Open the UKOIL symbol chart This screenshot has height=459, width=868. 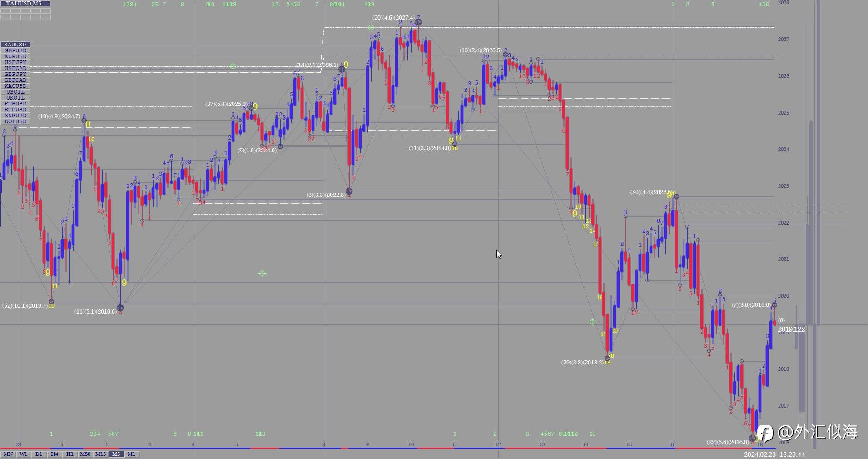pyautogui.click(x=15, y=98)
